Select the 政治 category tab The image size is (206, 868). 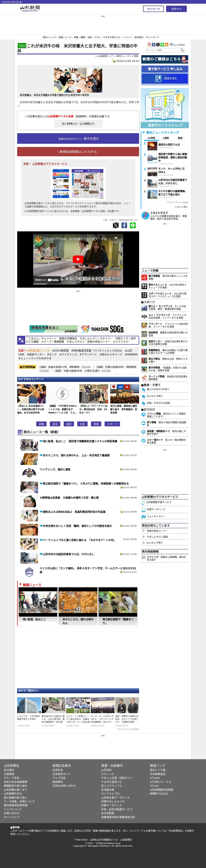tap(55, 424)
